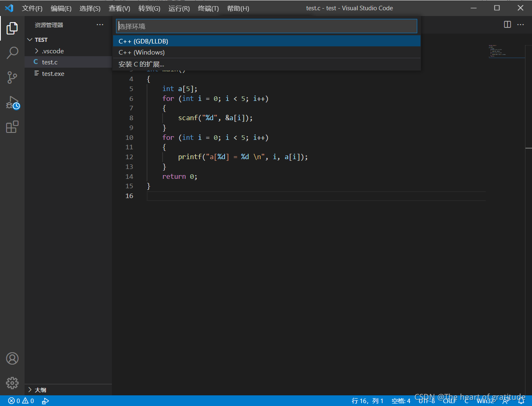
Task: Click the file icon beside test.exe
Action: [x=36, y=73]
